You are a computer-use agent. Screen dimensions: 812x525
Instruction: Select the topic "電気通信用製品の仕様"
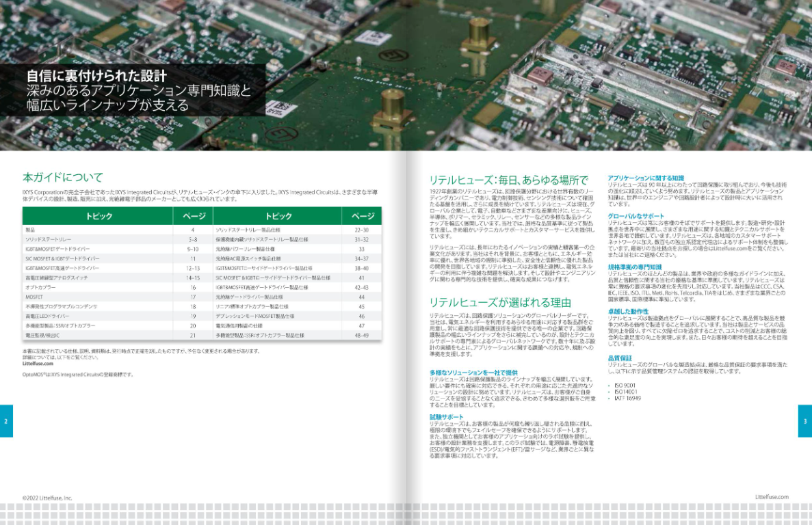pyautogui.click(x=239, y=326)
